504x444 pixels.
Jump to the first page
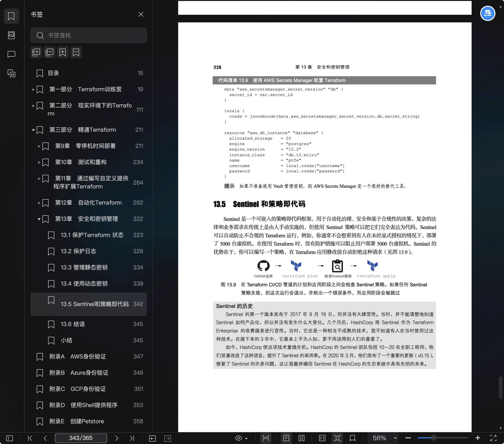[x=30, y=438]
